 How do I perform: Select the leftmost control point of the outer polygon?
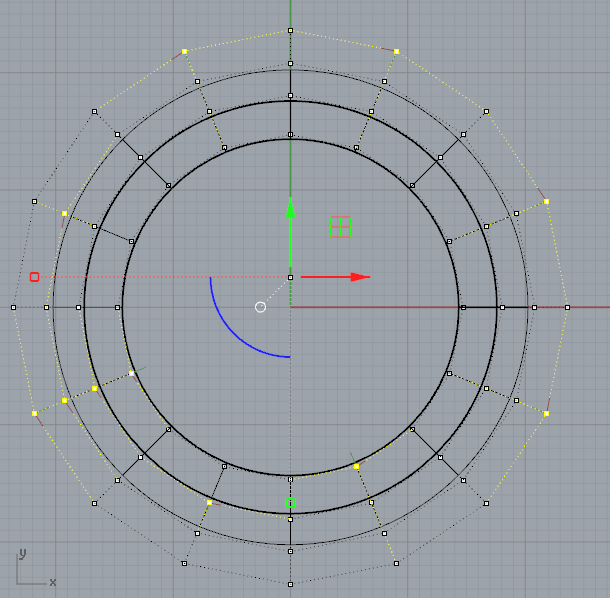14,307
